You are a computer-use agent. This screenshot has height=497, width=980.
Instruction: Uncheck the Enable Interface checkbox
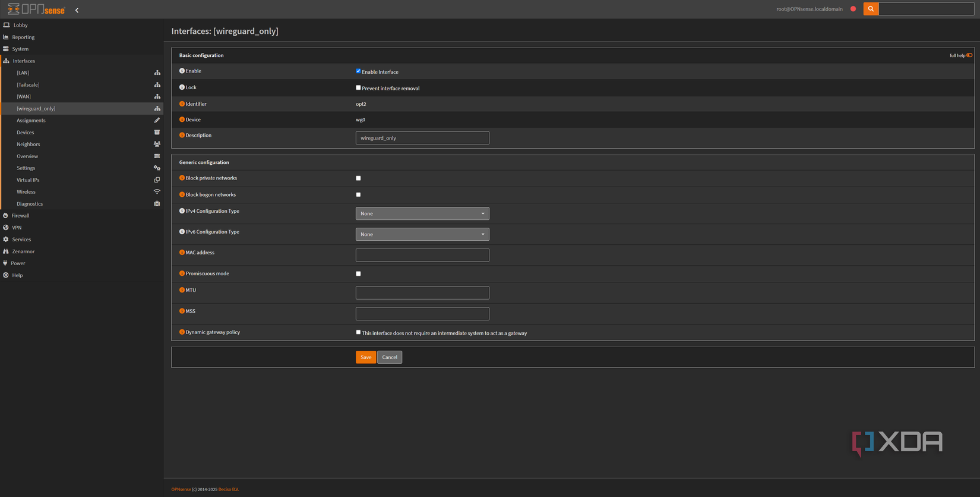coord(358,71)
